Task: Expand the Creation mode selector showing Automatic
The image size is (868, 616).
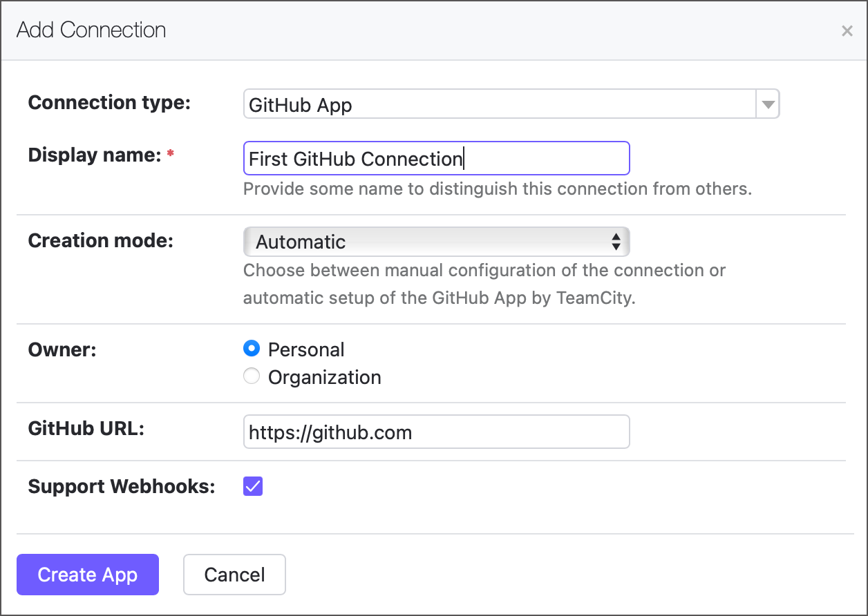Action: (x=436, y=242)
